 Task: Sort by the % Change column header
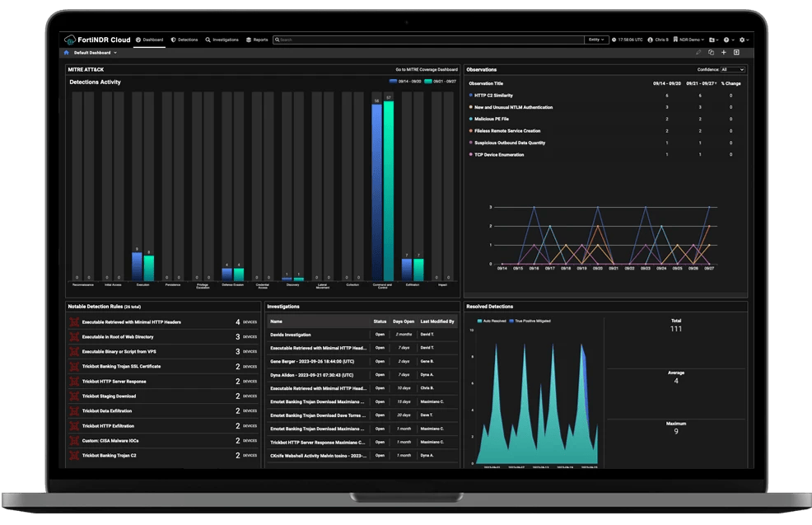730,83
